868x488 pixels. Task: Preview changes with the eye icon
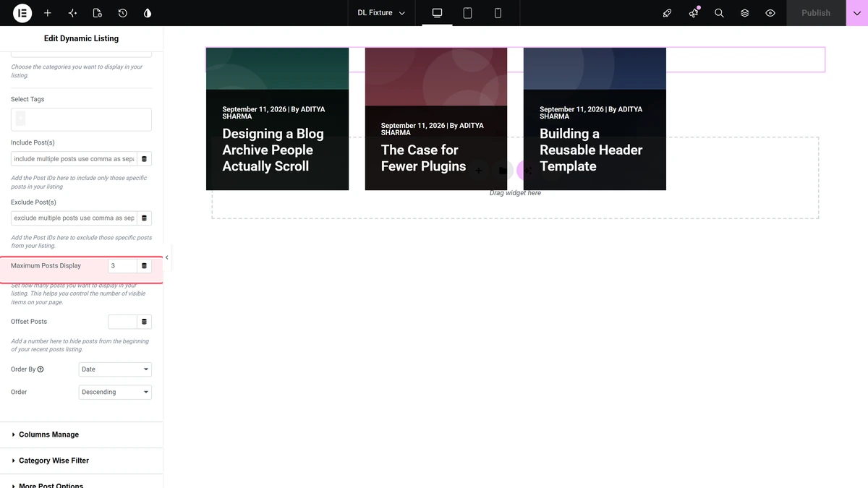tap(770, 13)
